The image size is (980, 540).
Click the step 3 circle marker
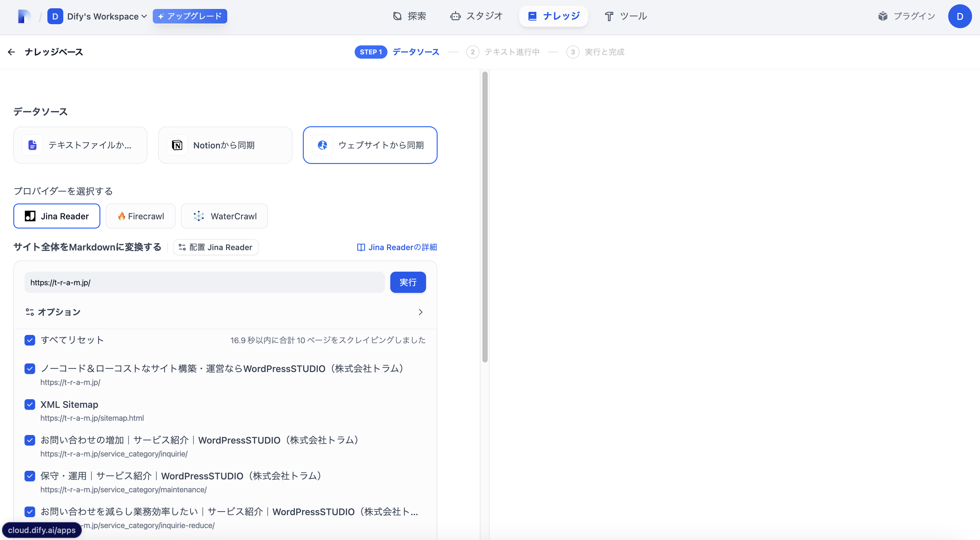coord(572,52)
